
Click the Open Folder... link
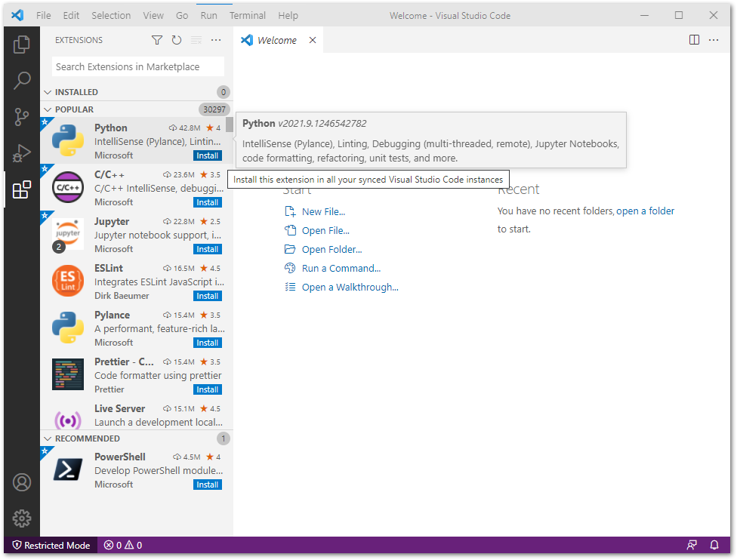tap(331, 249)
